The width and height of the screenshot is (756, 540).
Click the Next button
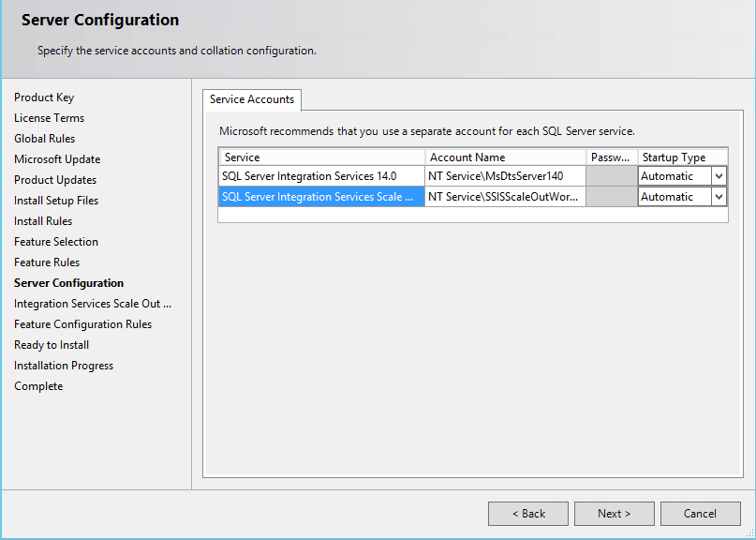pos(614,513)
